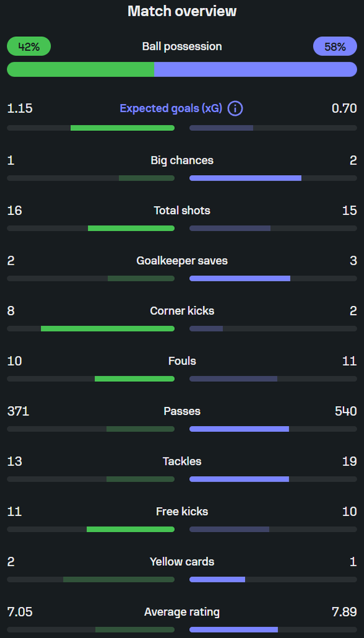This screenshot has height=638, width=364.
Task: Click the Average rating label
Action: (x=182, y=612)
